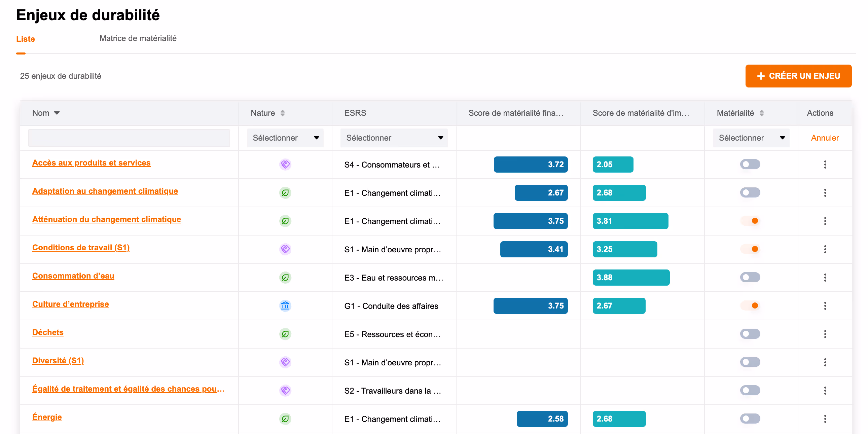Image resolution: width=868 pixels, height=434 pixels.
Task: Enable materiality for Accès aux produits et services
Action: [750, 165]
